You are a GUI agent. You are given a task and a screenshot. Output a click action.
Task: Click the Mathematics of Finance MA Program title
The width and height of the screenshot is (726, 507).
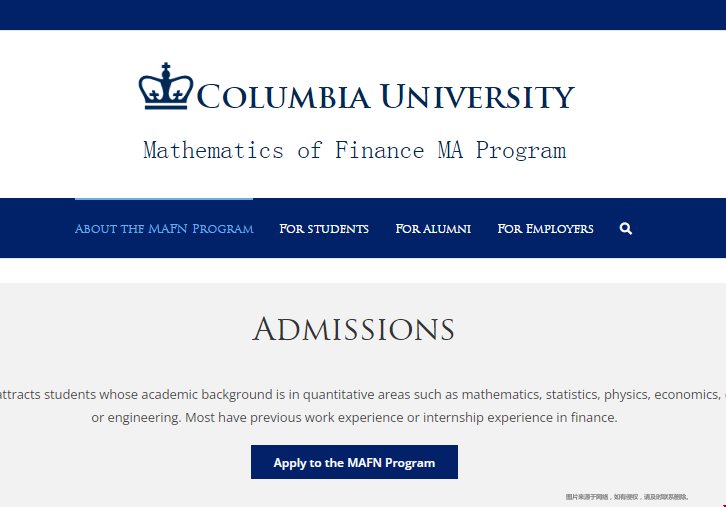point(354,151)
